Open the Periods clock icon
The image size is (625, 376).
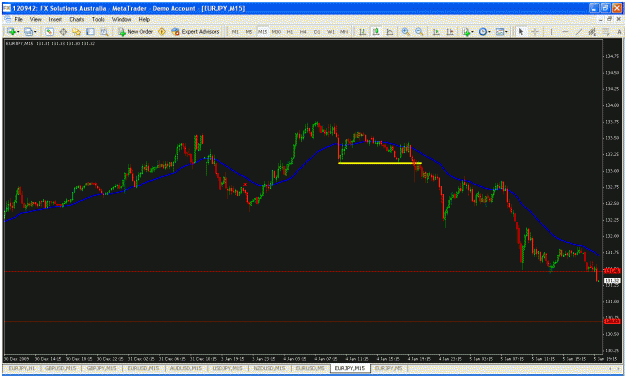pos(483,32)
